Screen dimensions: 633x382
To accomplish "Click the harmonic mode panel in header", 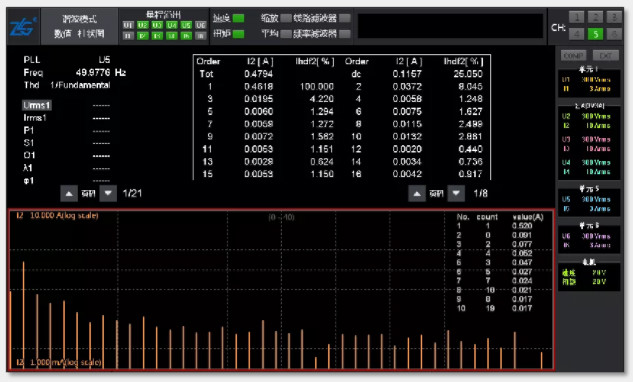I will point(79,26).
